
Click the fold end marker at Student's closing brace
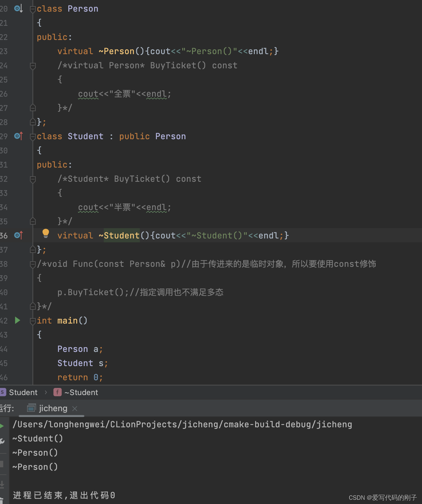click(x=33, y=249)
